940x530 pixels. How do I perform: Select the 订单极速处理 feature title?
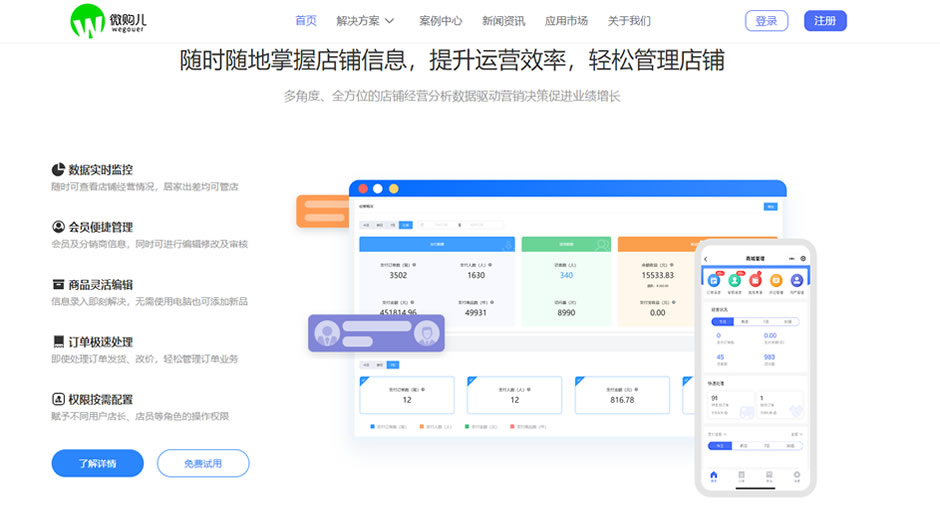click(x=100, y=342)
